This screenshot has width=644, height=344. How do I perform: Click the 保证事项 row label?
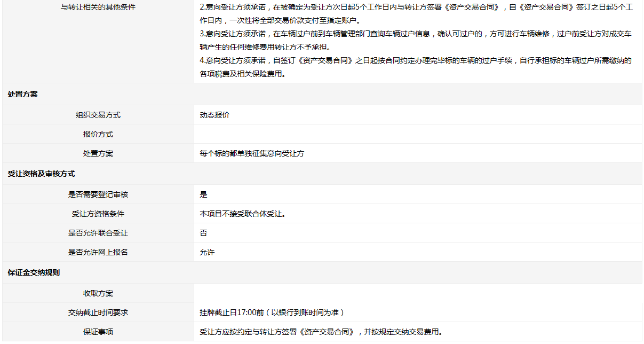98,332
